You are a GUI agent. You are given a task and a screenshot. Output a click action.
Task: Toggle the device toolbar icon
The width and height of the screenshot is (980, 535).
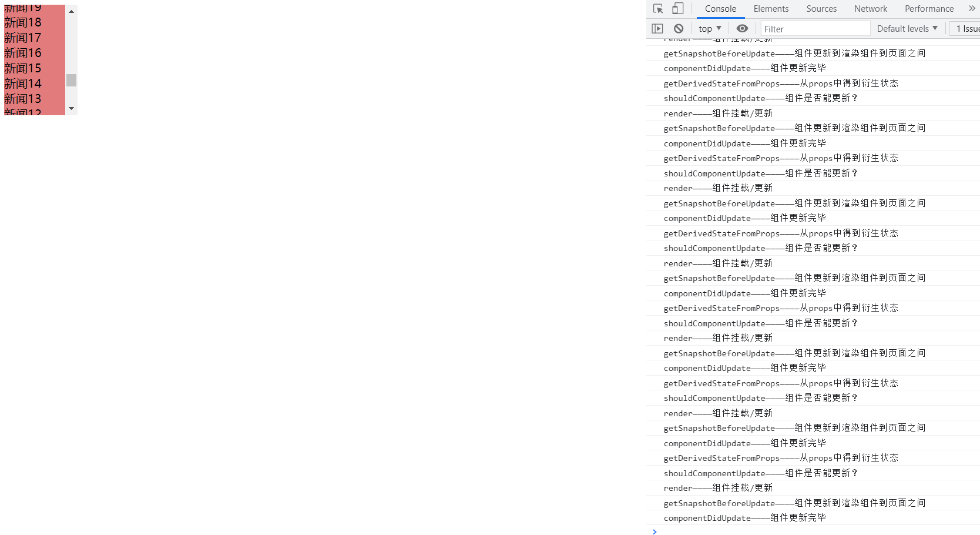click(677, 9)
